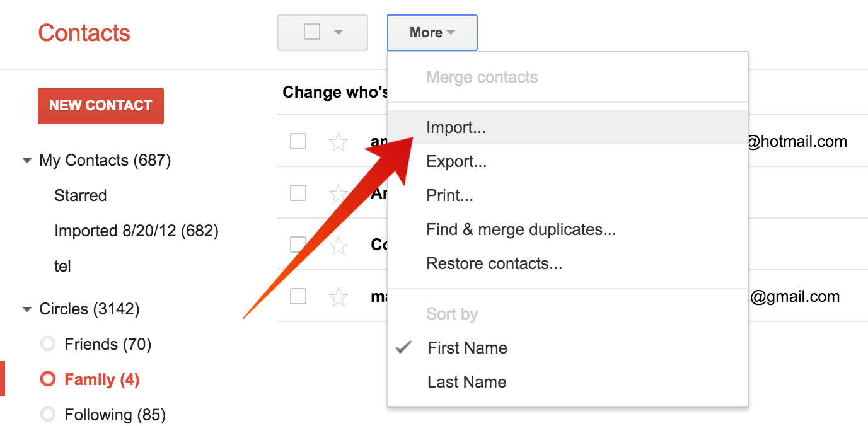Click the NEW CONTACT button
The width and height of the screenshot is (868, 426).
[101, 105]
